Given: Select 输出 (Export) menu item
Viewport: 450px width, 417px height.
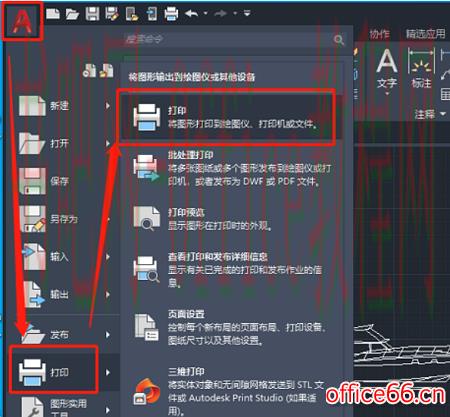Looking at the screenshot, I should coord(64,294).
